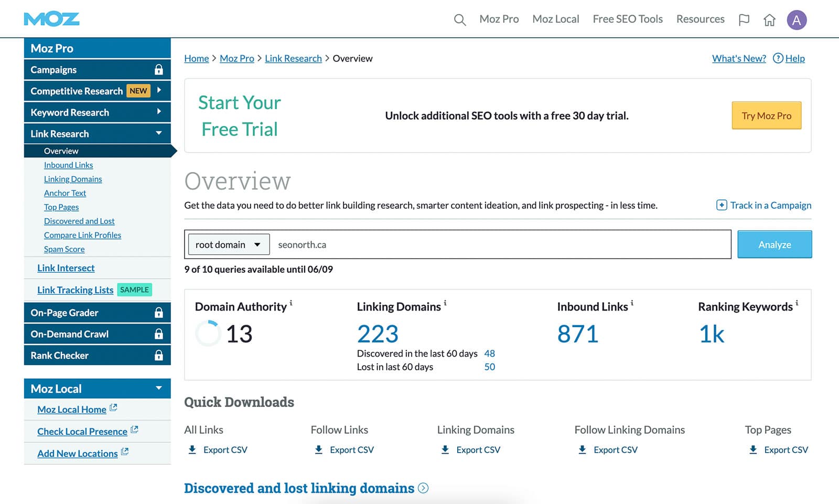Expand Competitive Research menu arrow

(159, 90)
